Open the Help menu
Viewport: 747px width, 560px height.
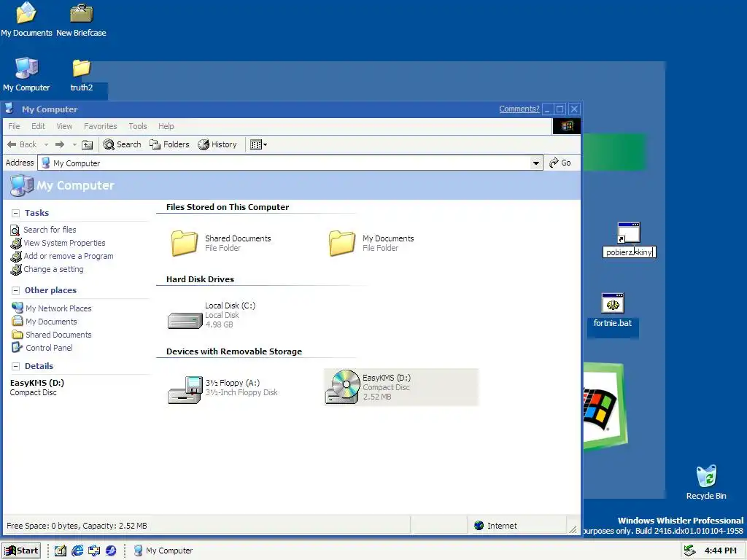click(x=166, y=126)
